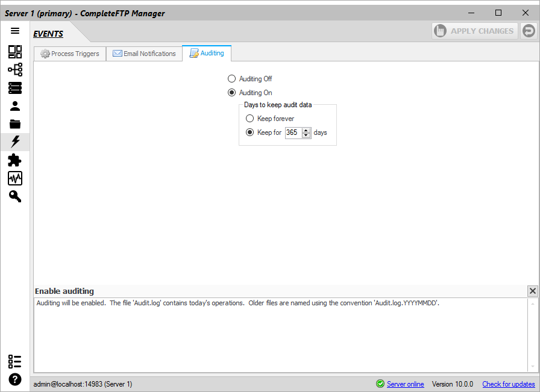The width and height of the screenshot is (540, 392).
Task: Select the Events lightning bolt icon
Action: (15, 142)
